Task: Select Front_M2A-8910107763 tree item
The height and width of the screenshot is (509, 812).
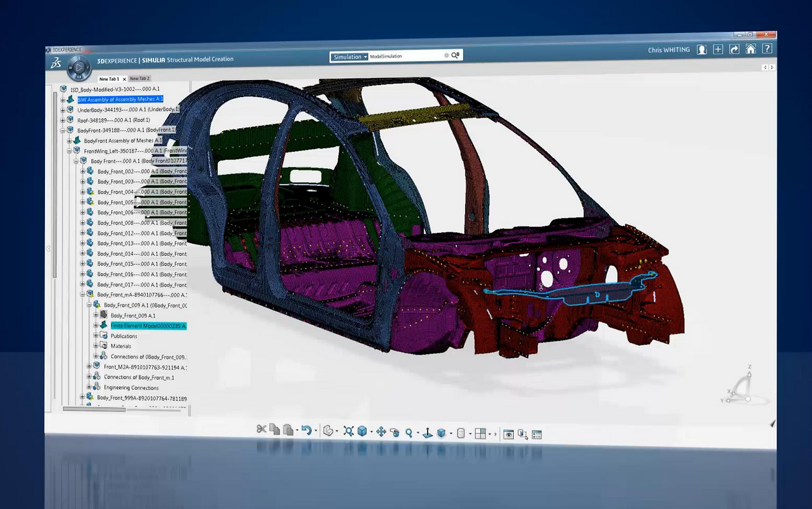Action: [145, 367]
